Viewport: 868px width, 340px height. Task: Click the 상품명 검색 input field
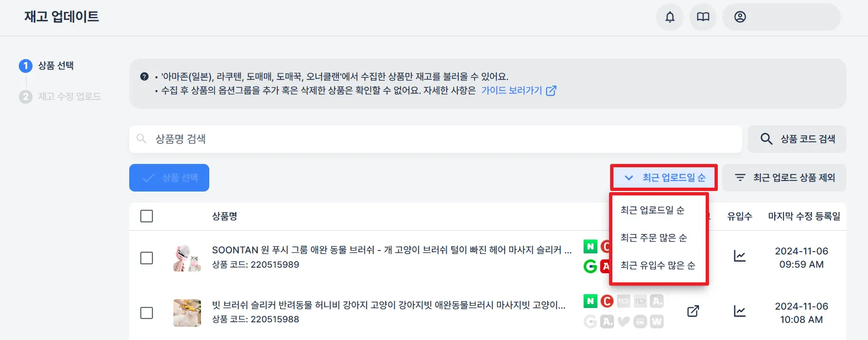click(x=435, y=139)
